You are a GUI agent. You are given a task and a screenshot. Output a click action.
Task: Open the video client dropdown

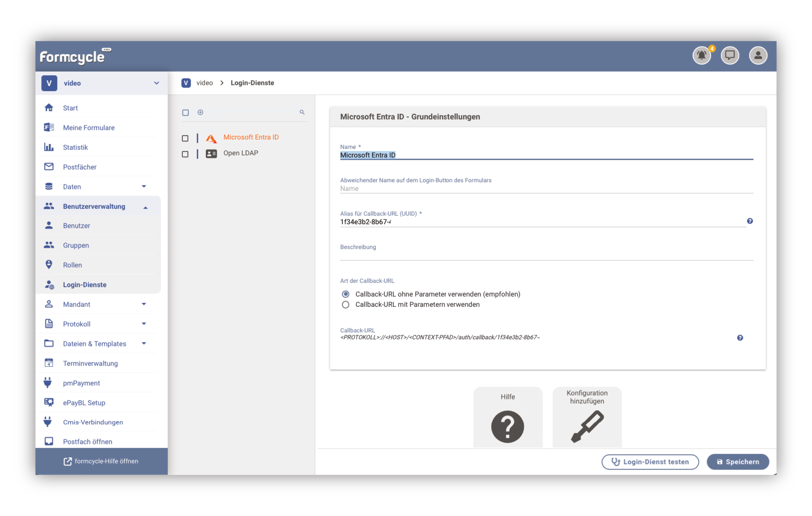(x=101, y=83)
